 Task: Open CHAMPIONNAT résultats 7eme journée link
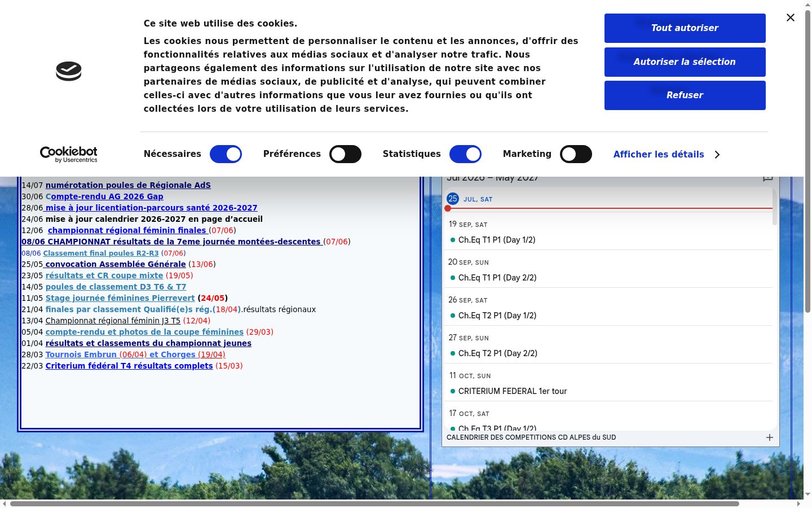click(x=171, y=242)
